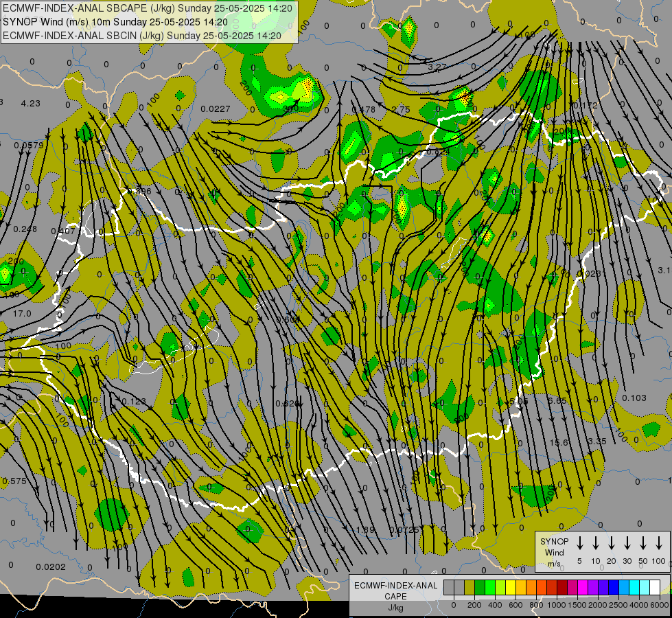Click the 30 m/s wind arrow in legend

tap(627, 543)
